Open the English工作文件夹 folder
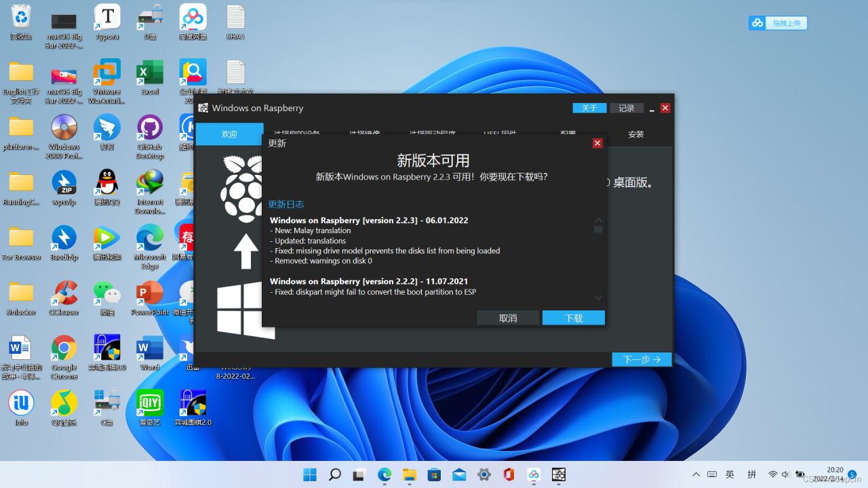The image size is (868, 488). [x=21, y=83]
